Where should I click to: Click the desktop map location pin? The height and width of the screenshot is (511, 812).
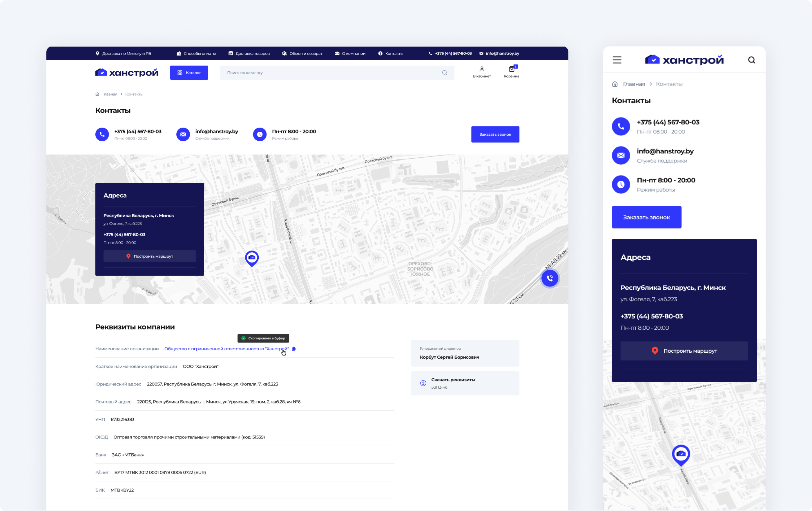[252, 258]
